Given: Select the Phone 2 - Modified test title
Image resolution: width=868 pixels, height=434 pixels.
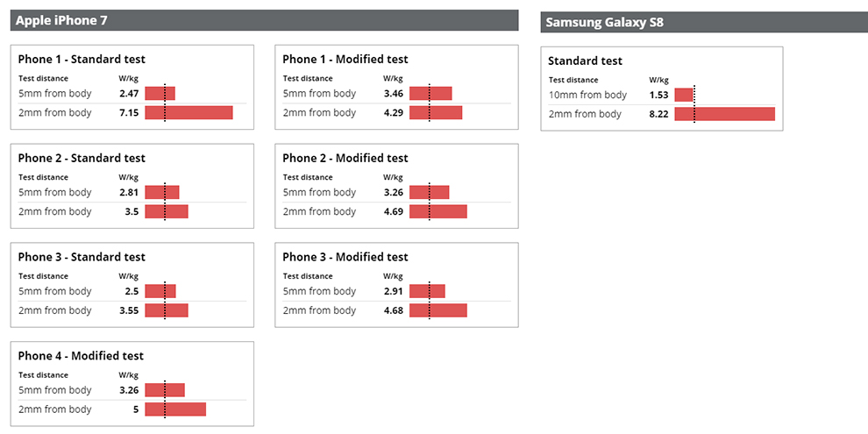Looking at the screenshot, I should (345, 159).
